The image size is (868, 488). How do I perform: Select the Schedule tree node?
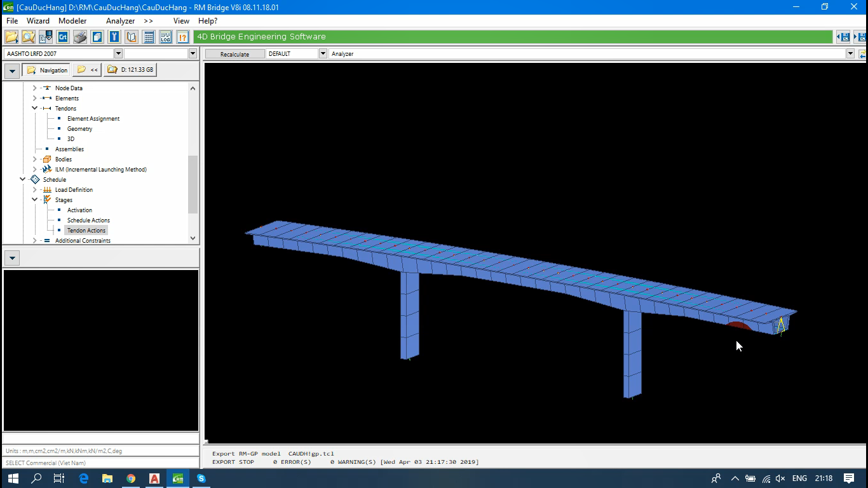55,180
